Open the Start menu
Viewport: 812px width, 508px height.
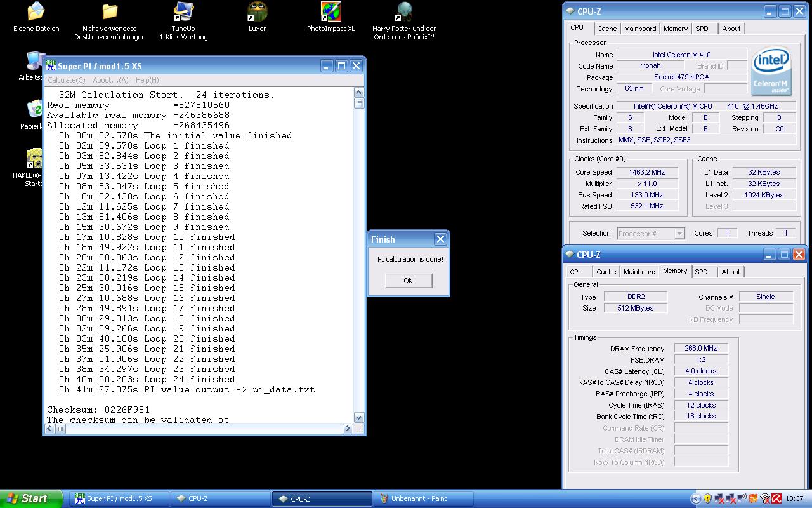[x=31, y=498]
